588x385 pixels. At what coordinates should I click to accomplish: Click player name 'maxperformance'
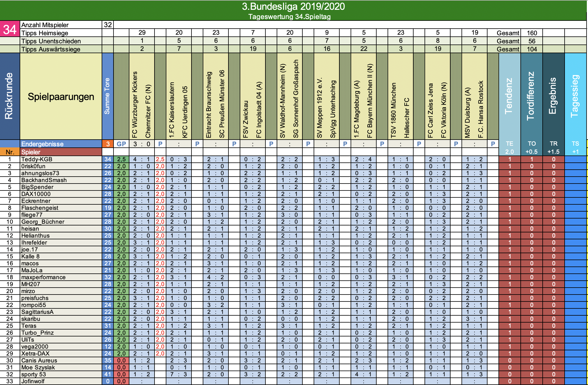point(43,277)
